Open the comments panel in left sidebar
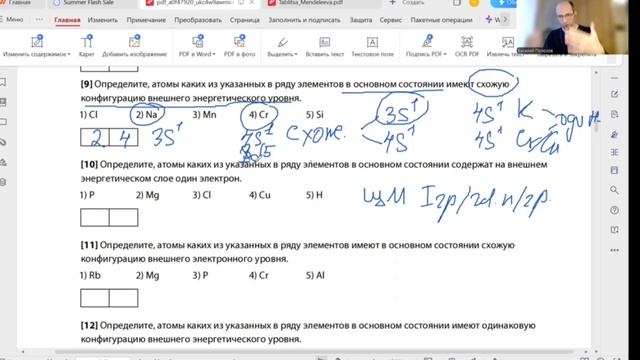The image size is (640, 360). coord(3,122)
